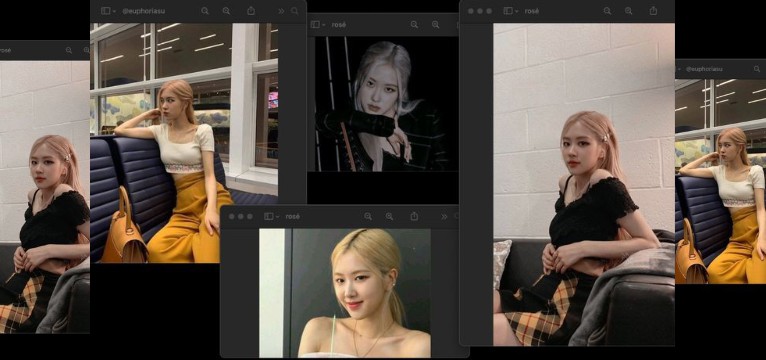Open sidebar chevron in the large rosé window
The height and width of the screenshot is (360, 766).
[x=517, y=11]
